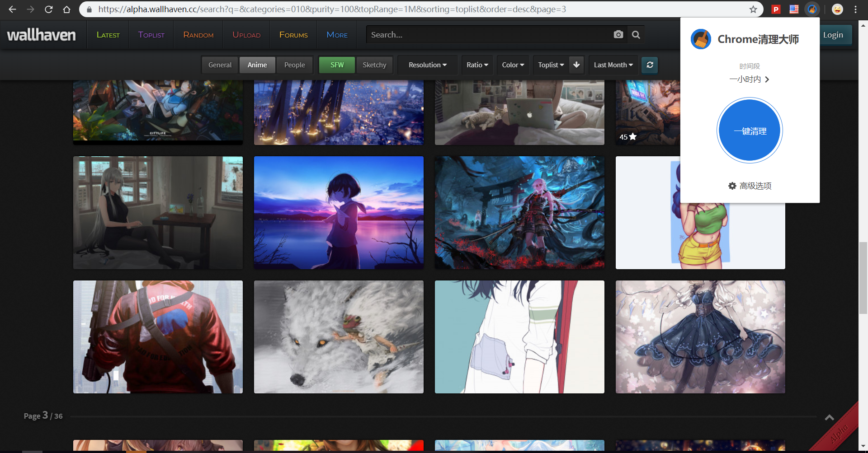868x453 pixels.
Task: Click the 一键清理 round button
Action: click(750, 131)
